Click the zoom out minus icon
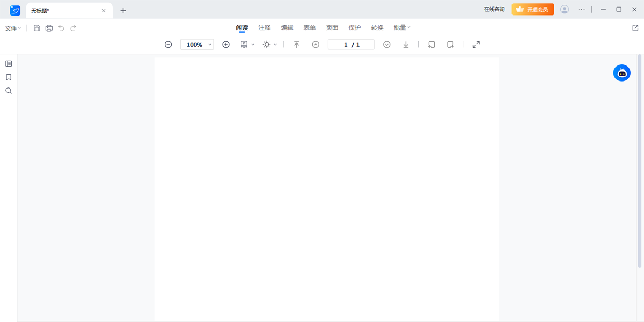Screen dimensions: 644x322 pos(168,45)
